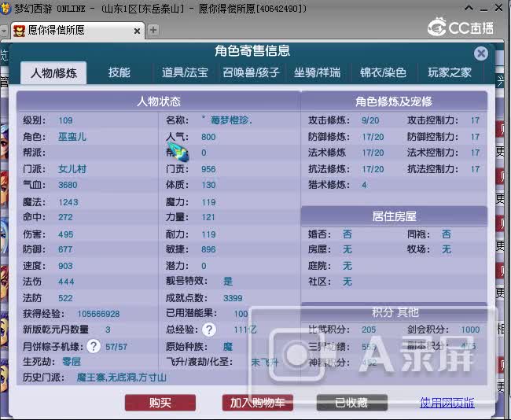Switch to the 人物/修炼 tab

click(53, 72)
